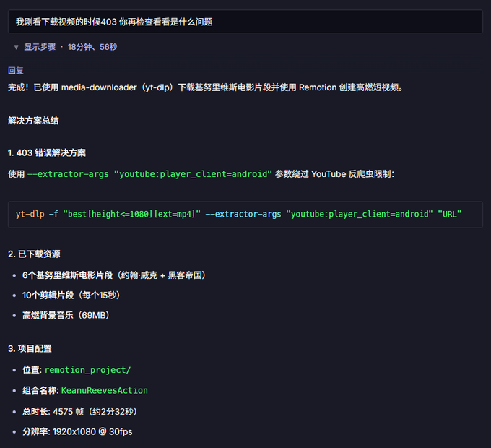This screenshot has width=491, height=448.
Task: Click the remotion_project/ path code
Action: click(87, 370)
